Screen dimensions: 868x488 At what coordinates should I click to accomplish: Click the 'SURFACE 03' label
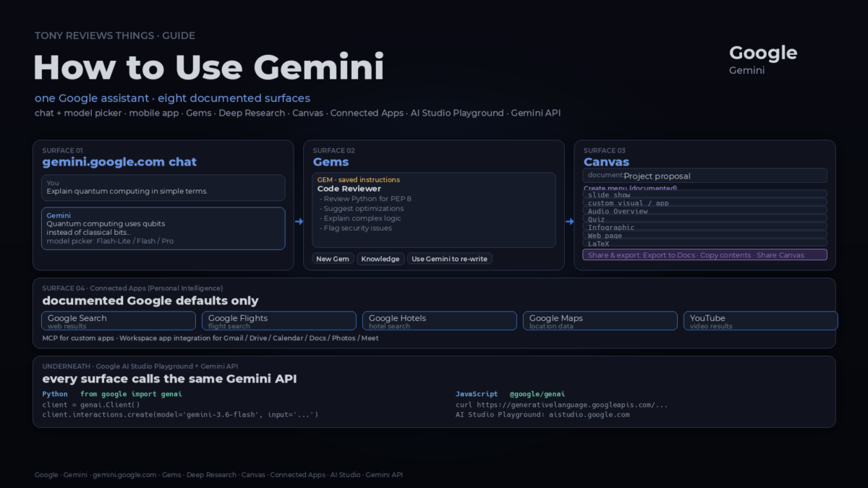point(605,150)
